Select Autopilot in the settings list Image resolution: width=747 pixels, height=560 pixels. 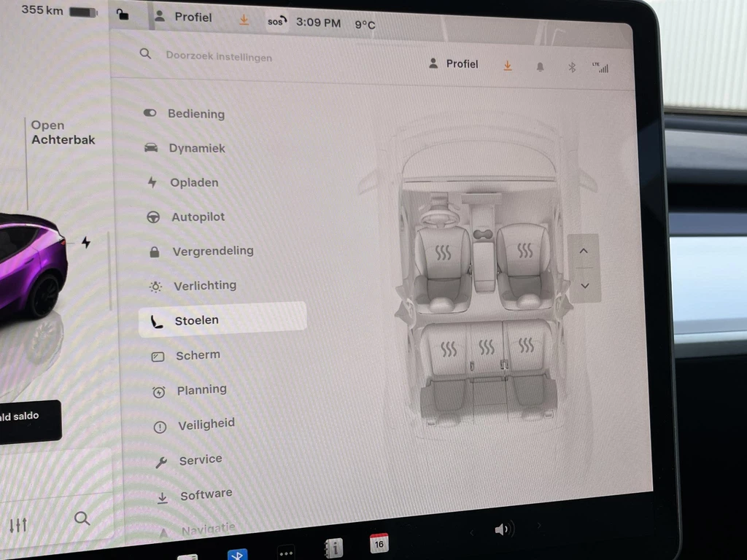198,217
